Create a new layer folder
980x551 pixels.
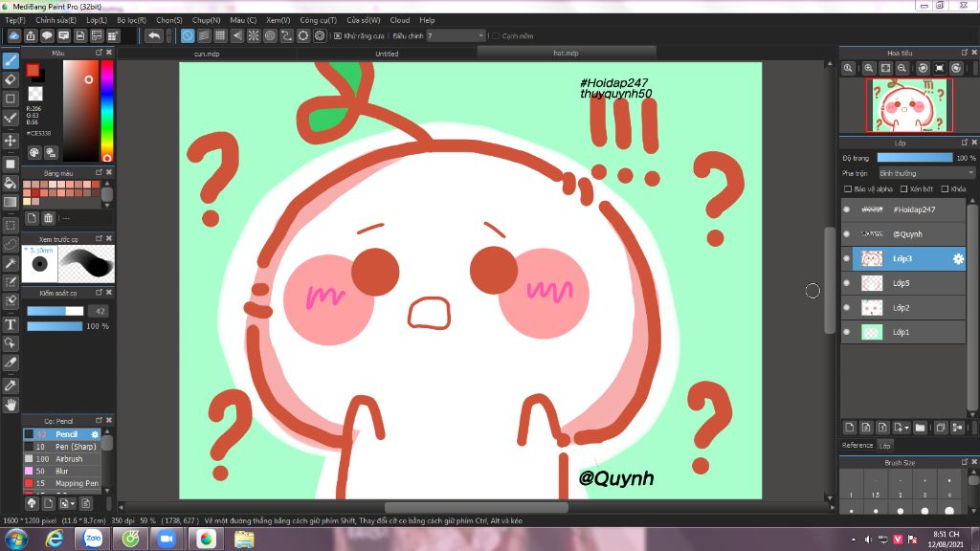[x=920, y=428]
